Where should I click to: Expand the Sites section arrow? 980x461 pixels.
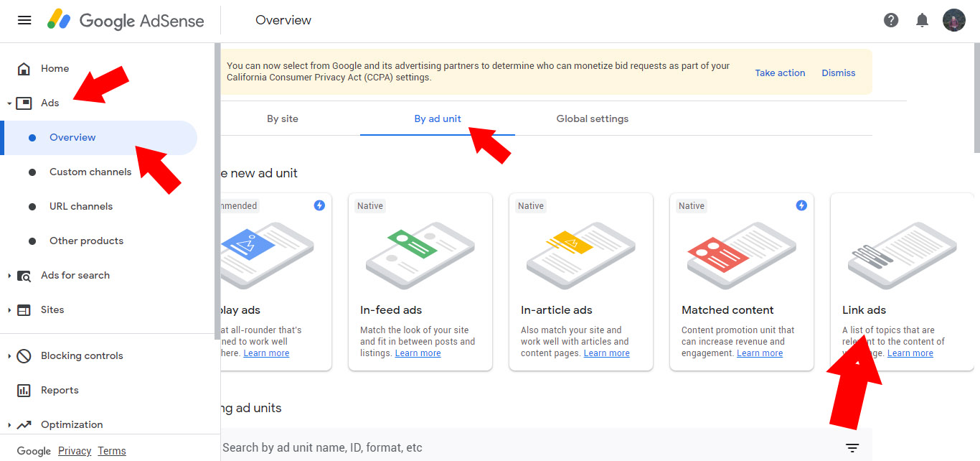coord(9,310)
